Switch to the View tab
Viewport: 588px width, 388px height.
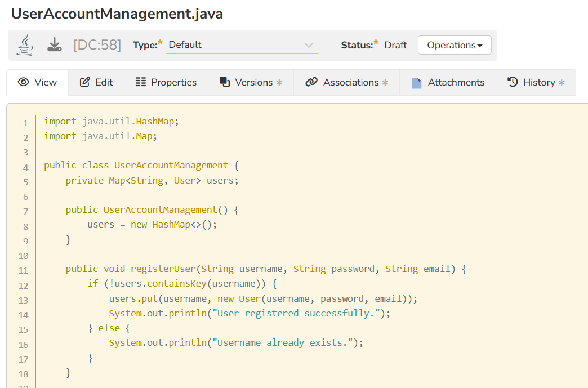[x=38, y=82]
